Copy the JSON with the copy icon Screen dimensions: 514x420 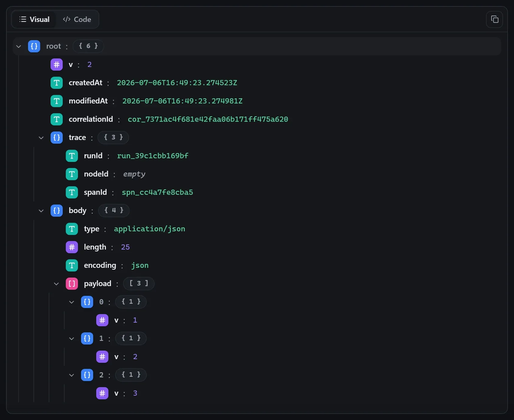tap(495, 19)
